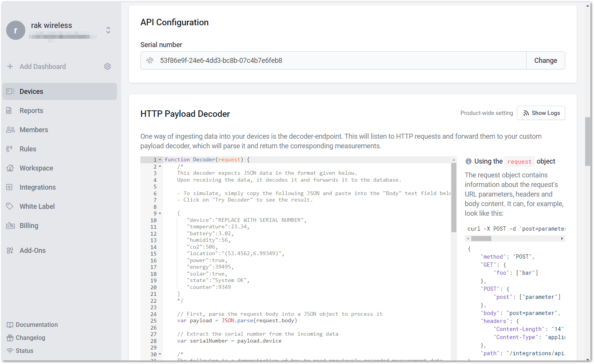Click the code editor scroll-up arrow
The height and width of the screenshot is (364, 594).
[454, 160]
